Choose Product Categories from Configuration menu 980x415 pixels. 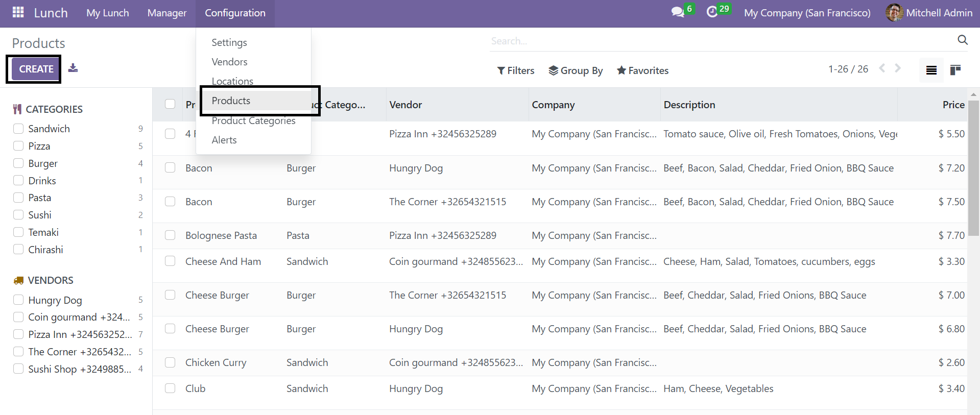[253, 120]
